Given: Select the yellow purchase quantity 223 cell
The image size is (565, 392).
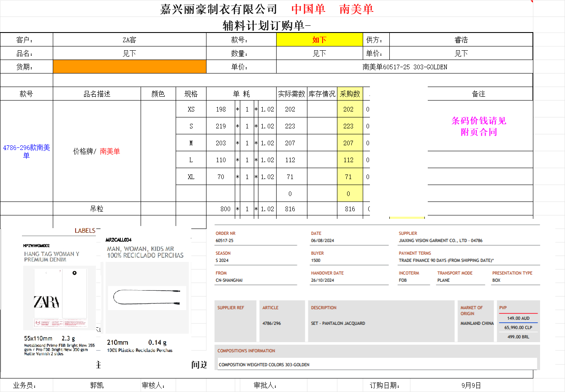Looking at the screenshot, I should tap(349, 126).
